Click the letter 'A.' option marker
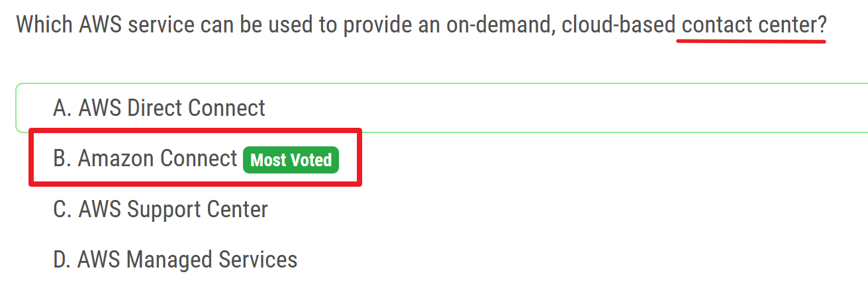The width and height of the screenshot is (868, 294). pyautogui.click(x=62, y=108)
